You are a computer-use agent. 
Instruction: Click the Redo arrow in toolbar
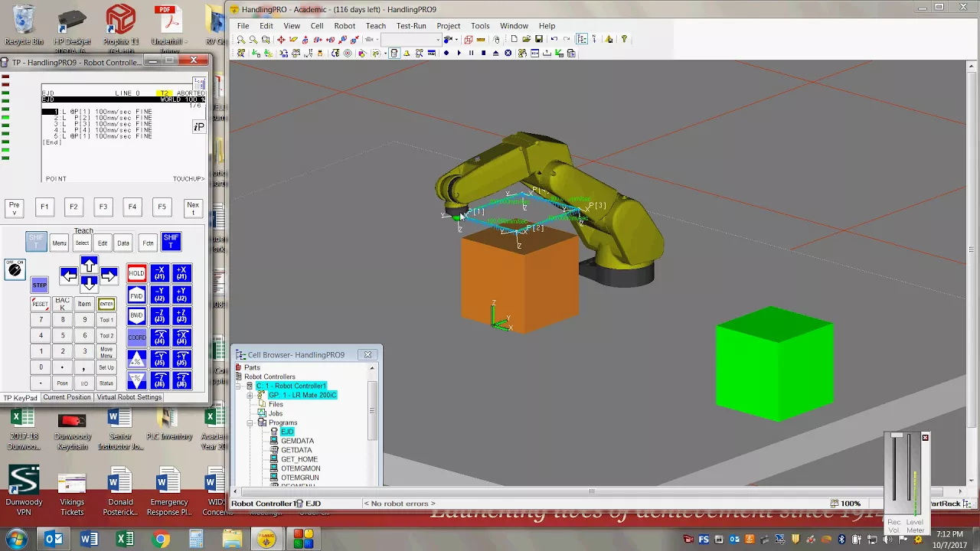pos(567,39)
